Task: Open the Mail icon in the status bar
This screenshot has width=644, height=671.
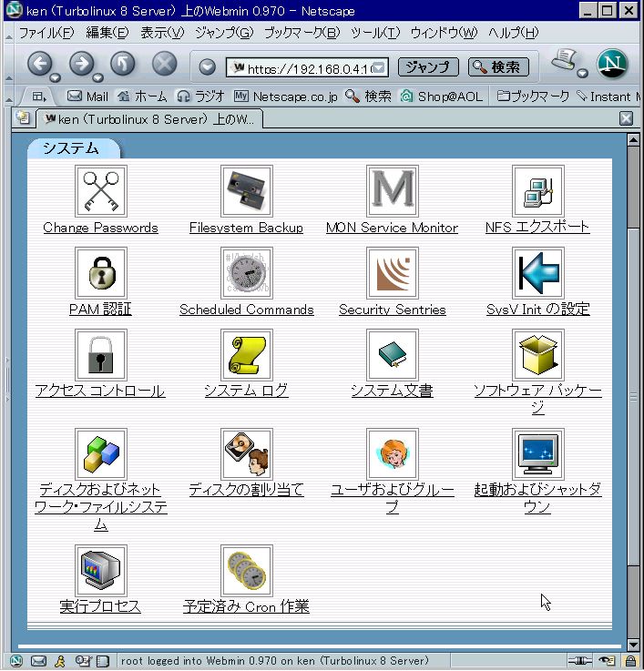Action: click(x=38, y=661)
